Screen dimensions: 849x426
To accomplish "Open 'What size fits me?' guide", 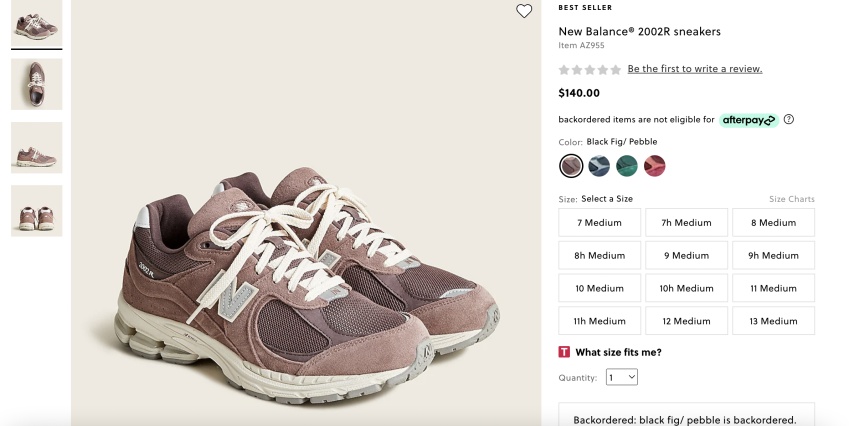I will 618,352.
